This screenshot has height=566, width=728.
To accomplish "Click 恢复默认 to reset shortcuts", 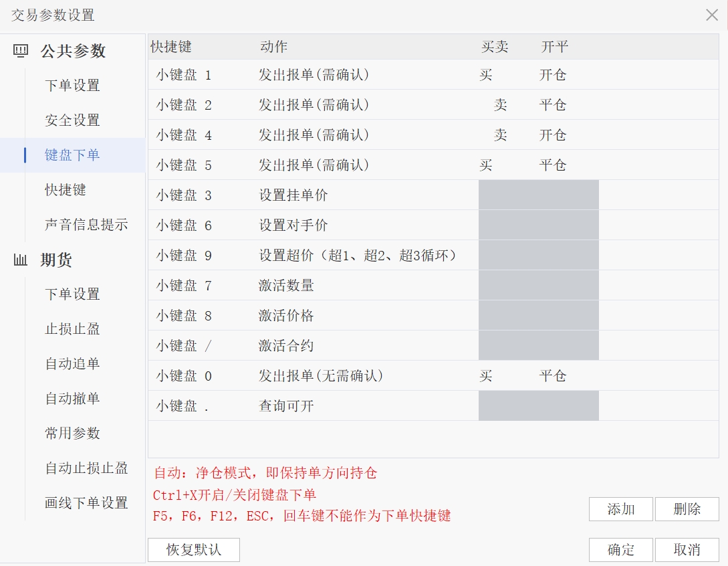I will 193,550.
